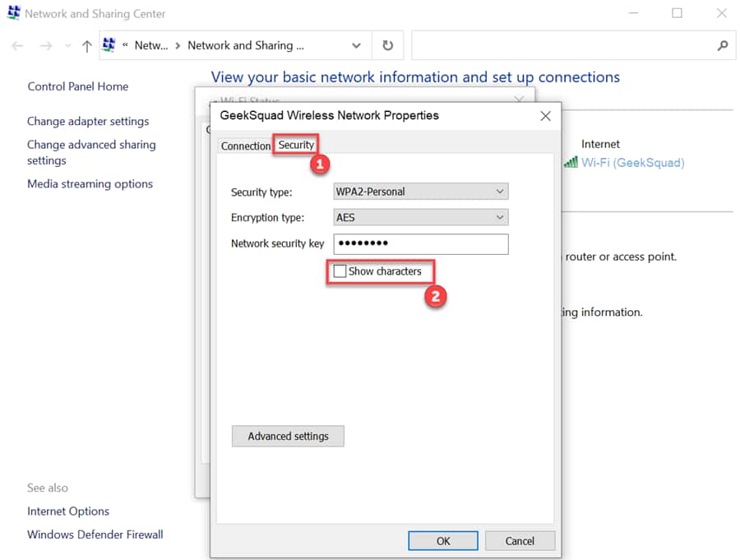Screen dimensions: 740x560
Task: Click the forward navigation arrow
Action: (46, 46)
